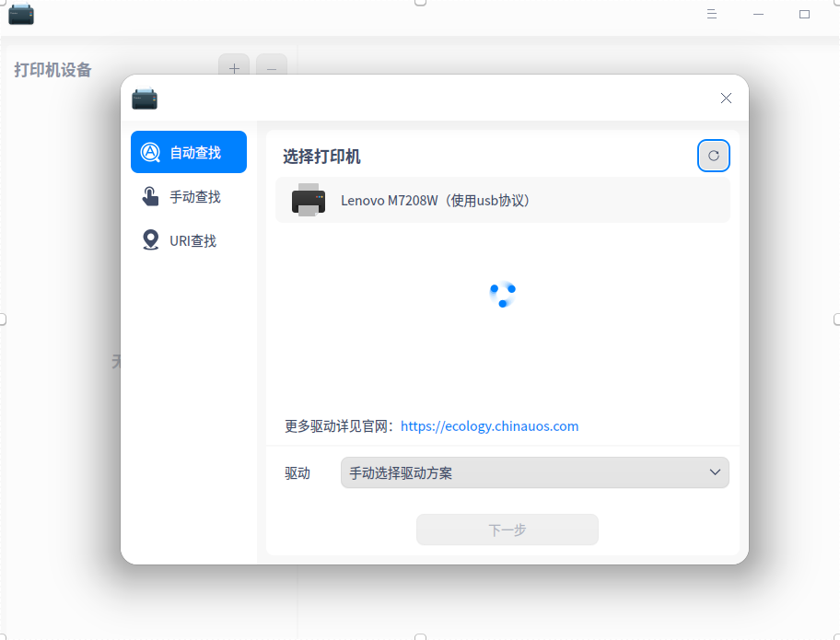Select the 自动查找 tab

pos(189,152)
